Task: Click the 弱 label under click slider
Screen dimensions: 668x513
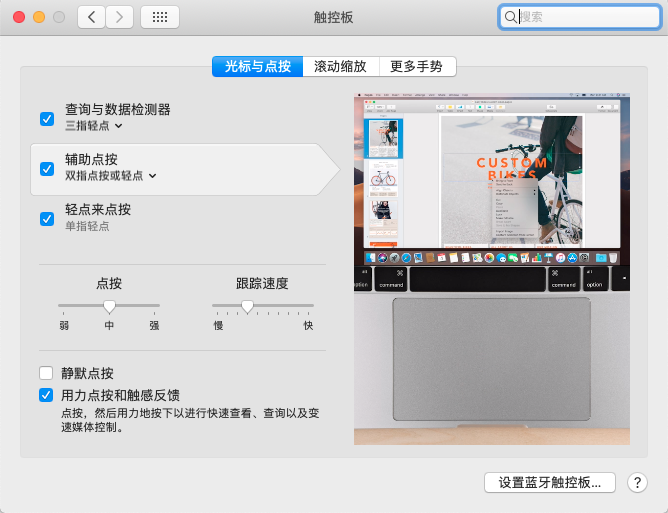Action: point(64,326)
